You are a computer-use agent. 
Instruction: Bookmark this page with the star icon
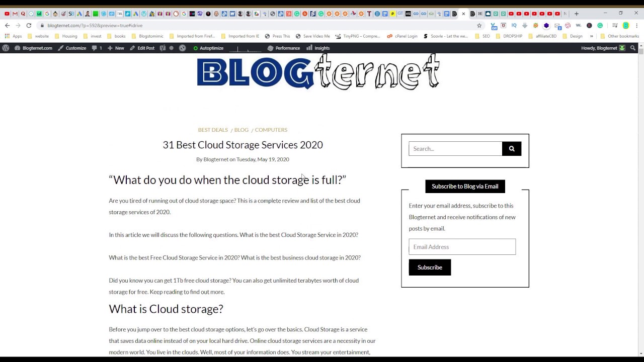click(479, 25)
